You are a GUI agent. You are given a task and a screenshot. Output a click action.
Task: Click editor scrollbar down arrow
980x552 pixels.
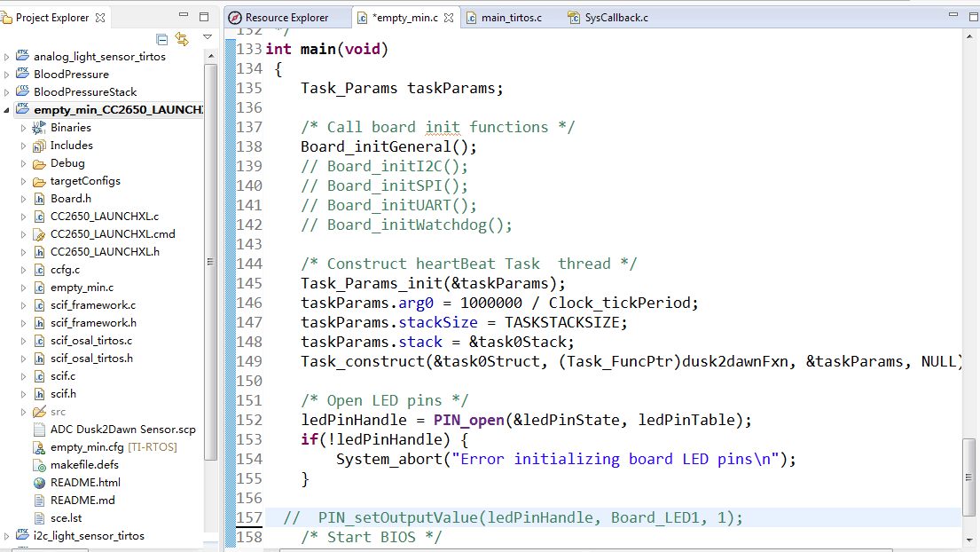tap(968, 540)
